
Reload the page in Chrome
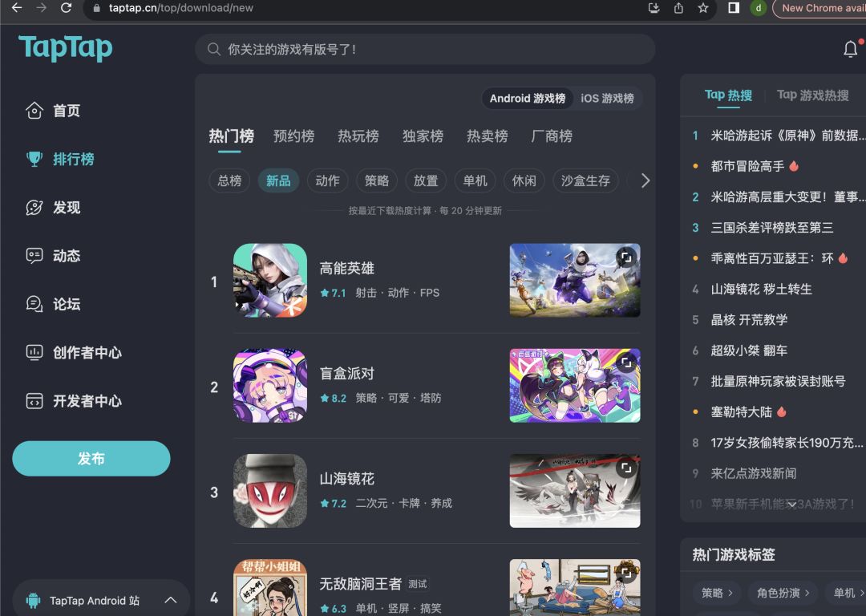coord(66,8)
